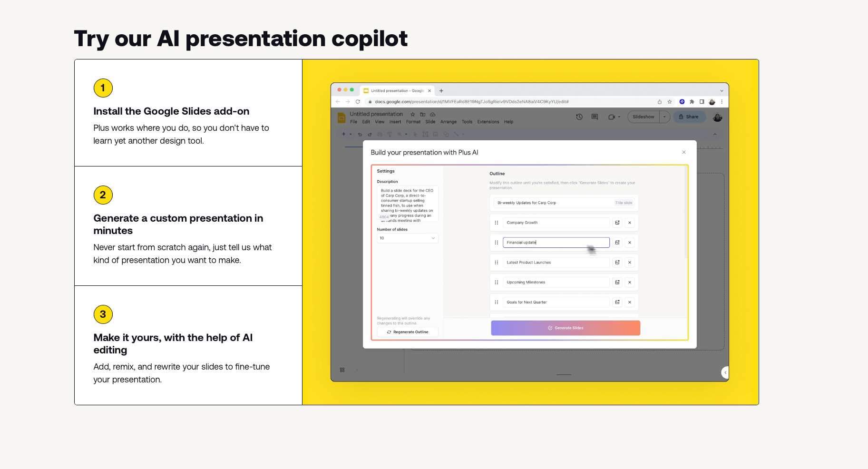This screenshot has height=469, width=868.
Task: Click the Share button
Action: 689,117
